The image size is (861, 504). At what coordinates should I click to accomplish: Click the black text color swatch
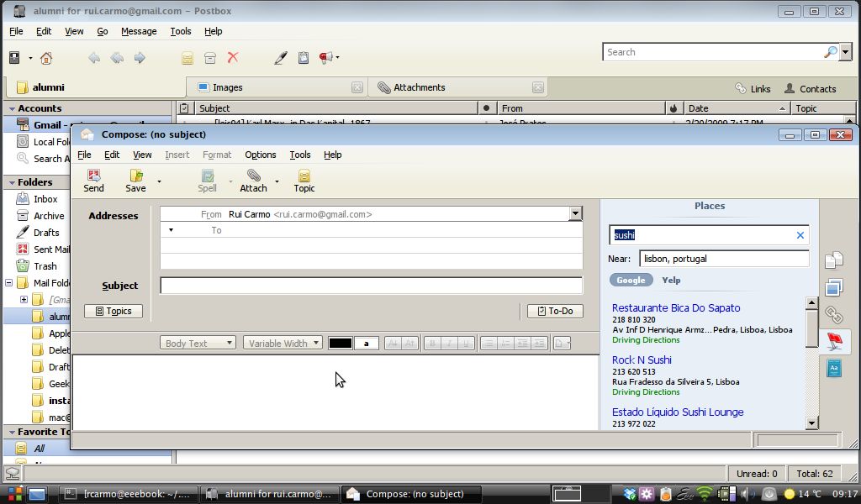tap(340, 343)
